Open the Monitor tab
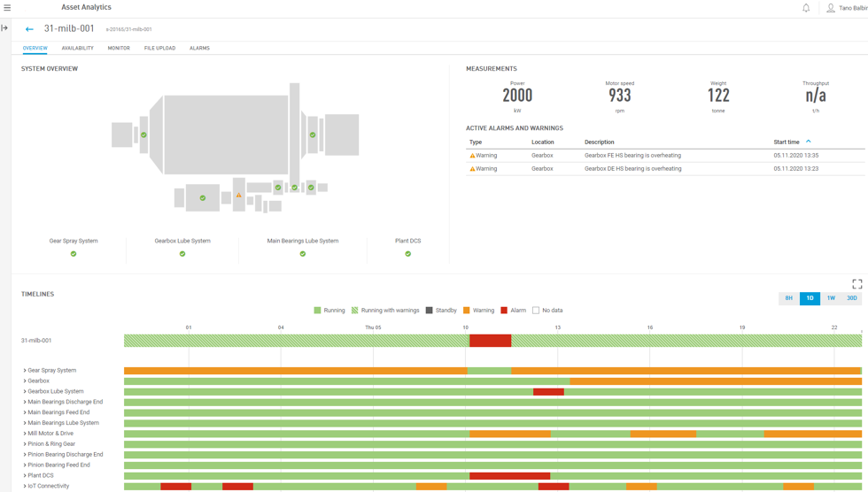Screen dimensions: 868x492 [x=119, y=48]
